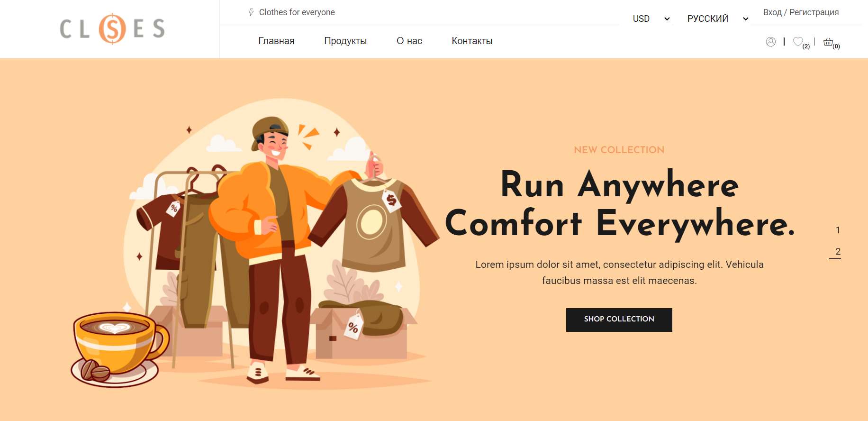Open the Продукты menu item
The image size is (868, 421).
(x=345, y=41)
